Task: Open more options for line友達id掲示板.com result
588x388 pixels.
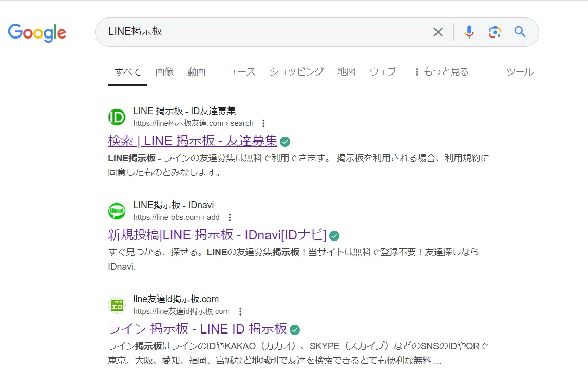Action: pos(240,311)
